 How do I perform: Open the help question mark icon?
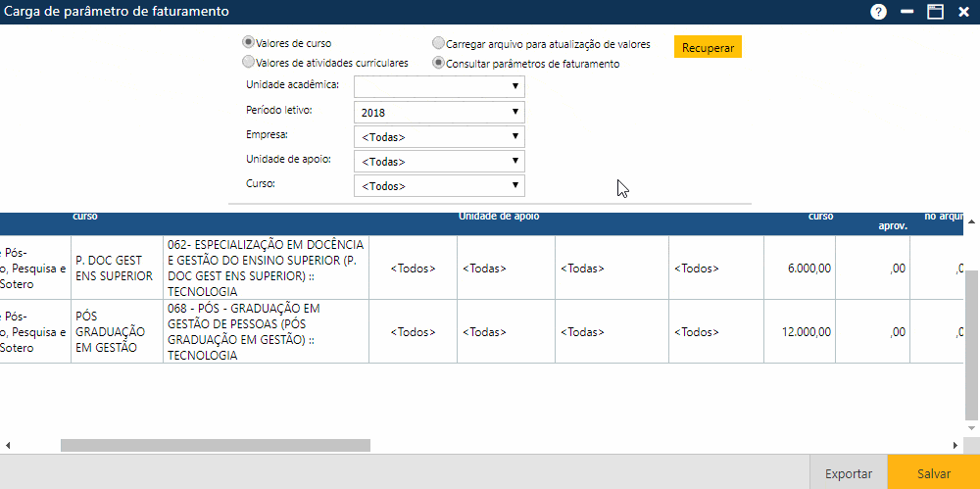click(878, 12)
